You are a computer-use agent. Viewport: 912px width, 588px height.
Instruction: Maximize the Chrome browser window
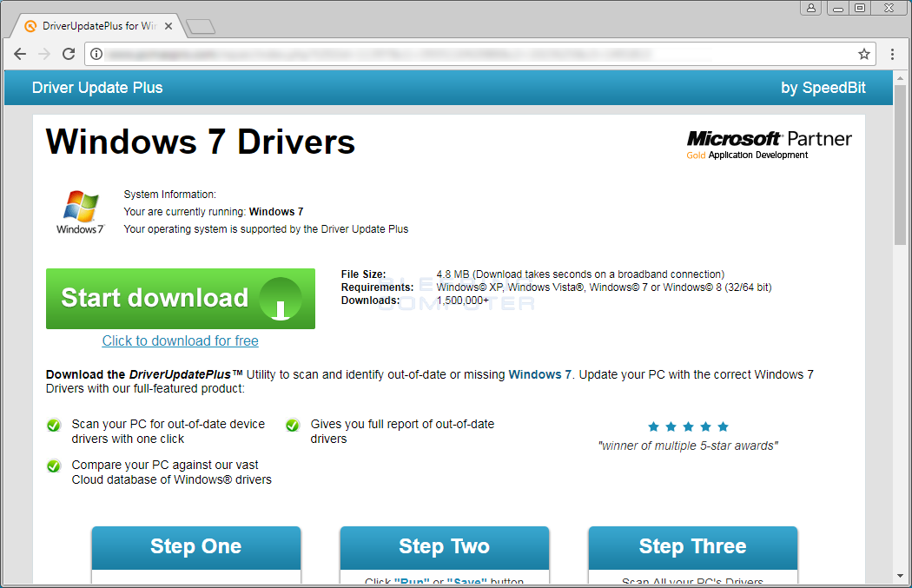[860, 8]
